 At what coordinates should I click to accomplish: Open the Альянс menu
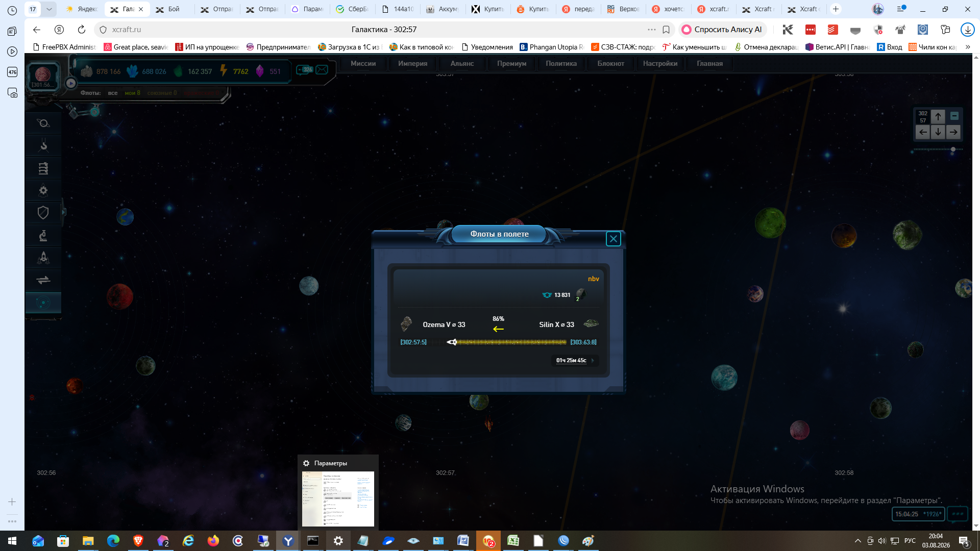(x=462, y=64)
